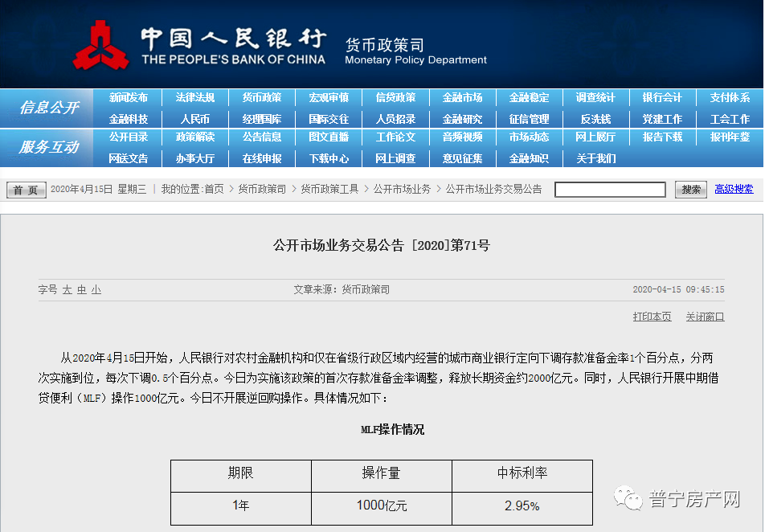
Task: Go to 支付体系 section
Action: click(730, 97)
